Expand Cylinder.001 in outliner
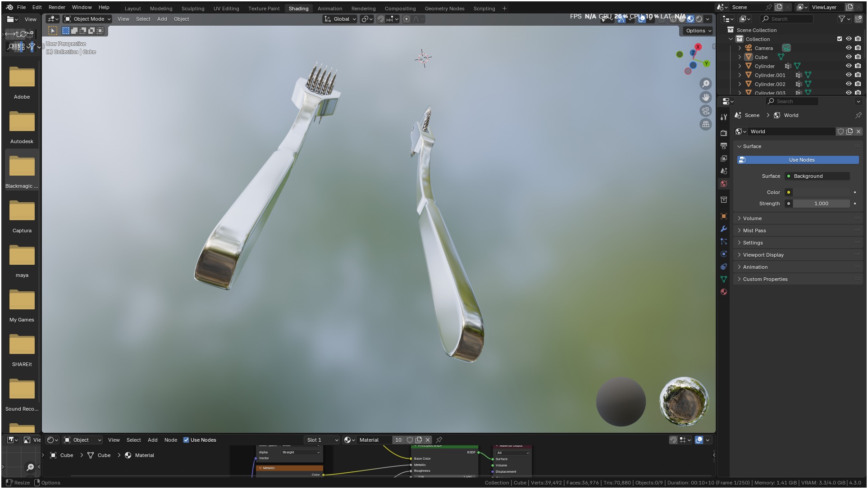Image resolution: width=868 pixels, height=489 pixels. click(740, 75)
